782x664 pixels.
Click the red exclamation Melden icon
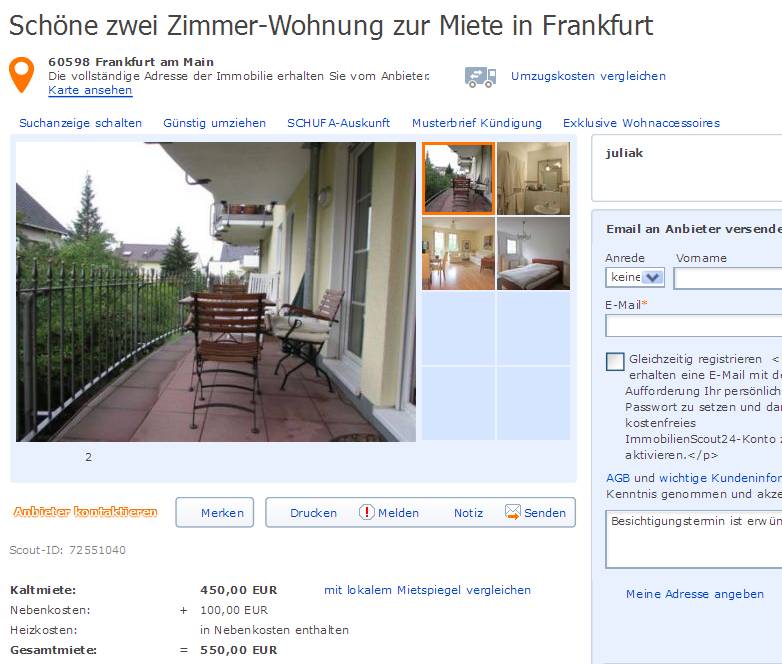[367, 512]
